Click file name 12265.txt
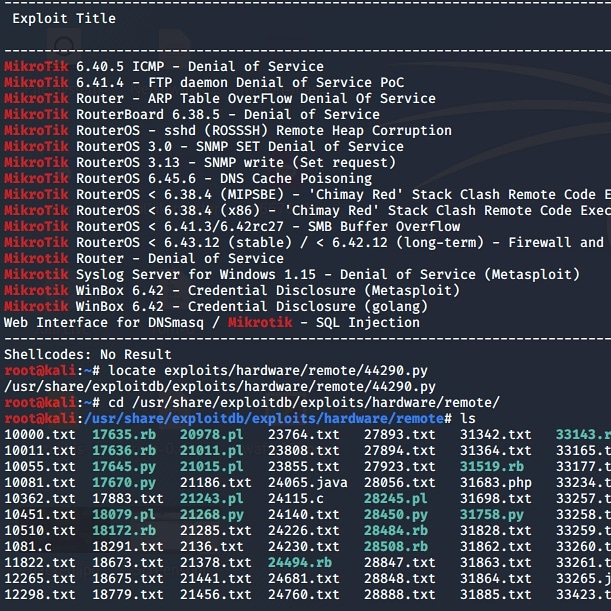This screenshot has height=611, width=611. pos(40,578)
